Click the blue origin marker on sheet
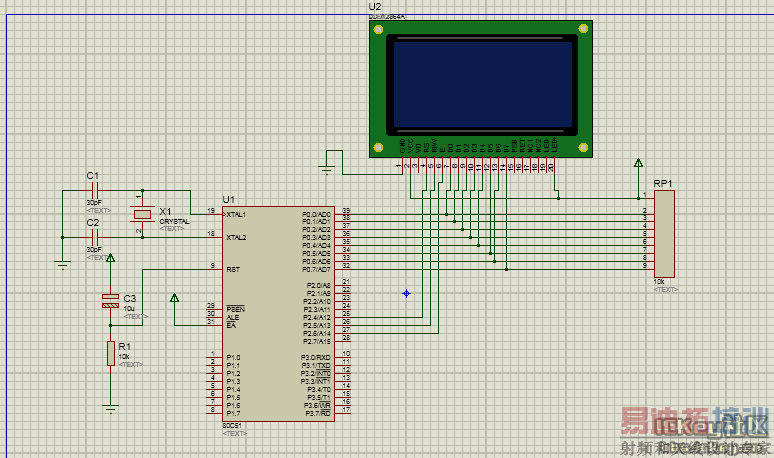The image size is (774, 458). coord(406,293)
